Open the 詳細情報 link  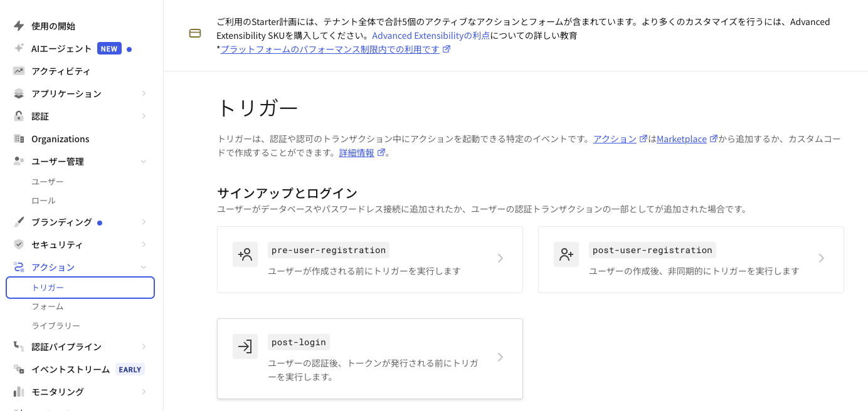[x=357, y=152]
